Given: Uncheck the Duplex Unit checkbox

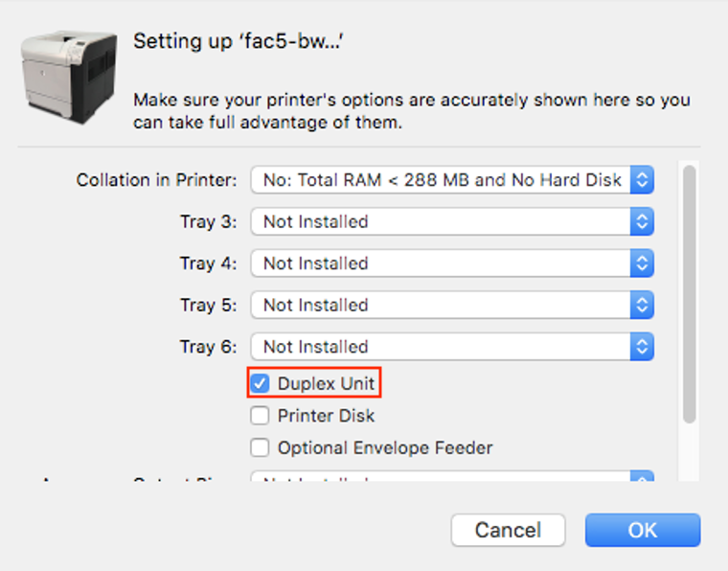Looking at the screenshot, I should tap(260, 383).
